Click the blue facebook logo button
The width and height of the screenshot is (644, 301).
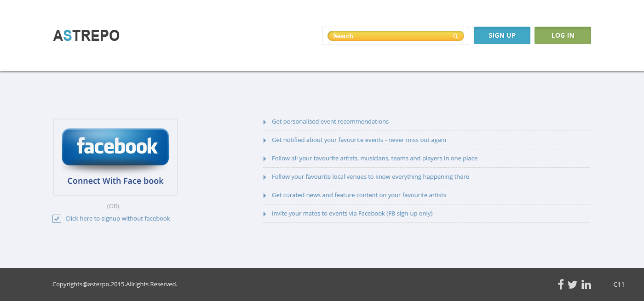click(x=115, y=147)
